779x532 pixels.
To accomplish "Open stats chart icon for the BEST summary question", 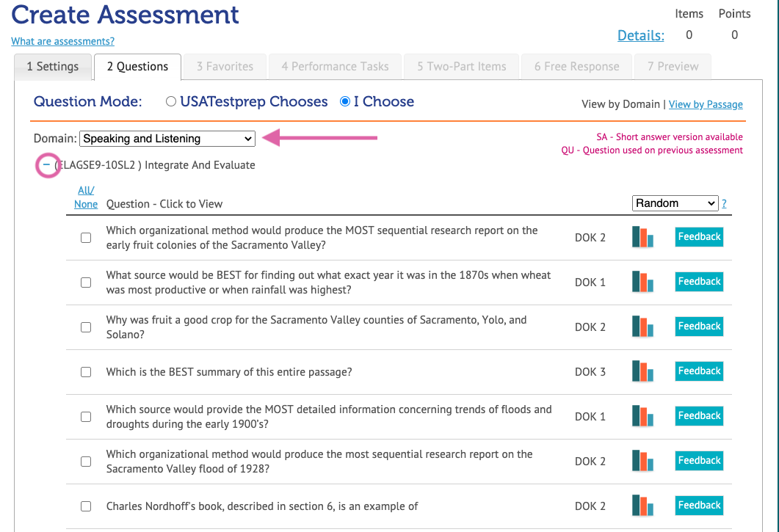I will [642, 371].
